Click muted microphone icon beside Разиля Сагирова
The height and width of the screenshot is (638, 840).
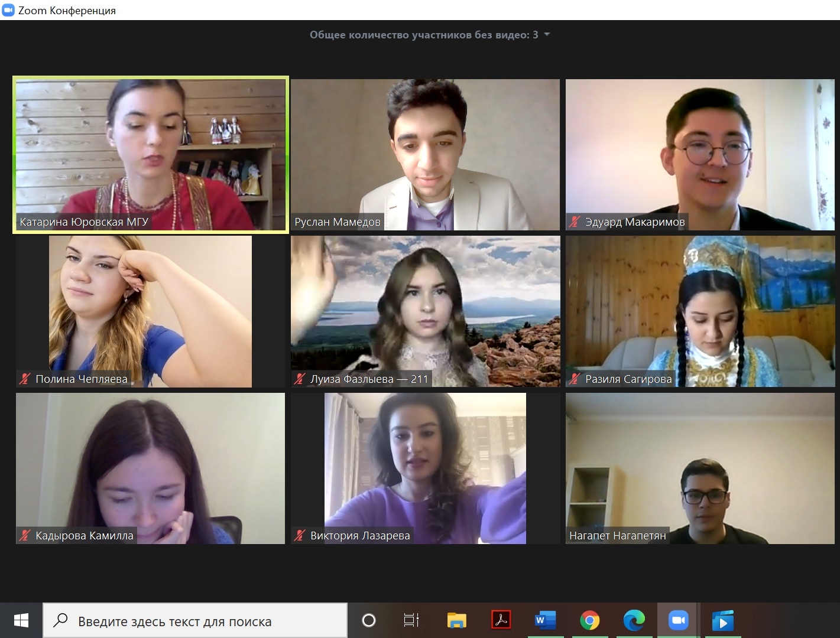click(575, 379)
